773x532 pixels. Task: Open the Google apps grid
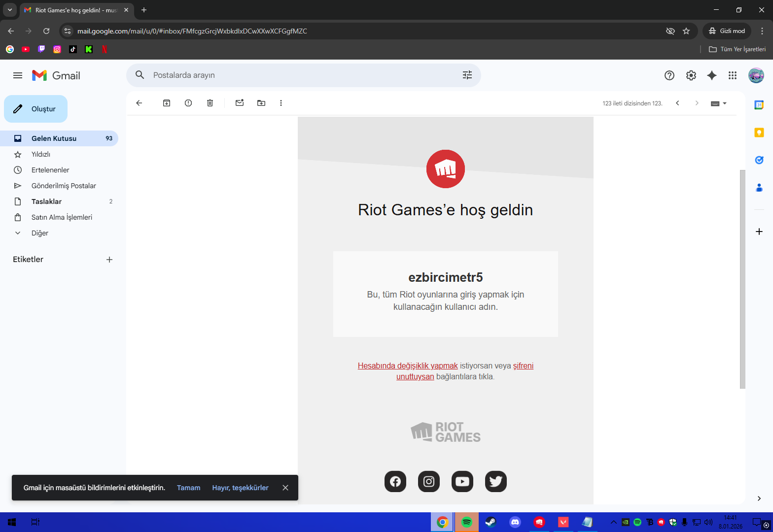[733, 75]
